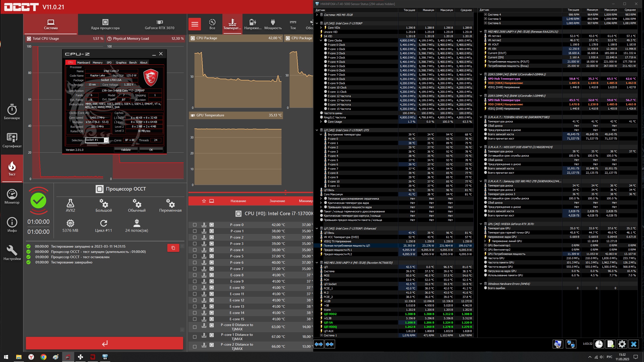This screenshot has height=362, width=644.
Task: Check the P-core 4 row checkbox
Action: pos(195,250)
